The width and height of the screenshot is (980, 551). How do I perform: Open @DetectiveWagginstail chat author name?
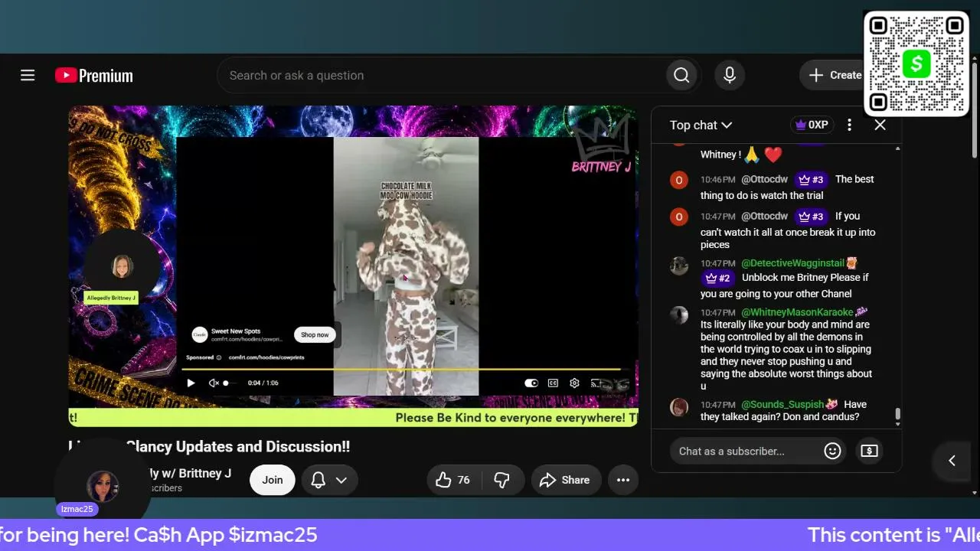[x=792, y=263]
